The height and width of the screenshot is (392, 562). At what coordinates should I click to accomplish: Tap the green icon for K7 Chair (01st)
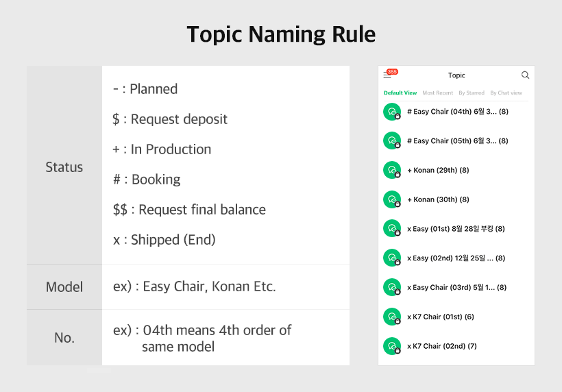pos(391,317)
